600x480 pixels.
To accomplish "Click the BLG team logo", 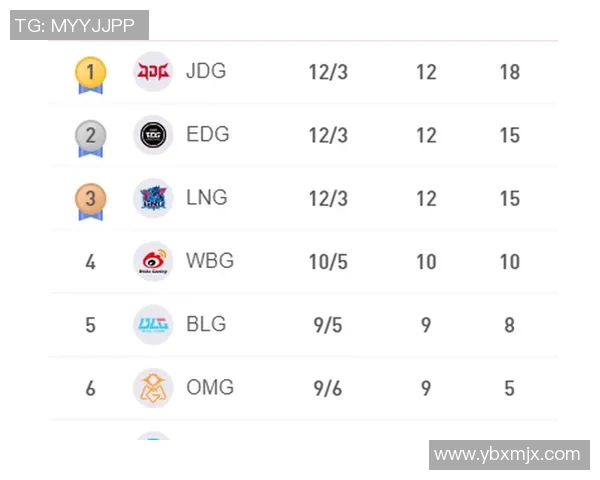I will [153, 324].
